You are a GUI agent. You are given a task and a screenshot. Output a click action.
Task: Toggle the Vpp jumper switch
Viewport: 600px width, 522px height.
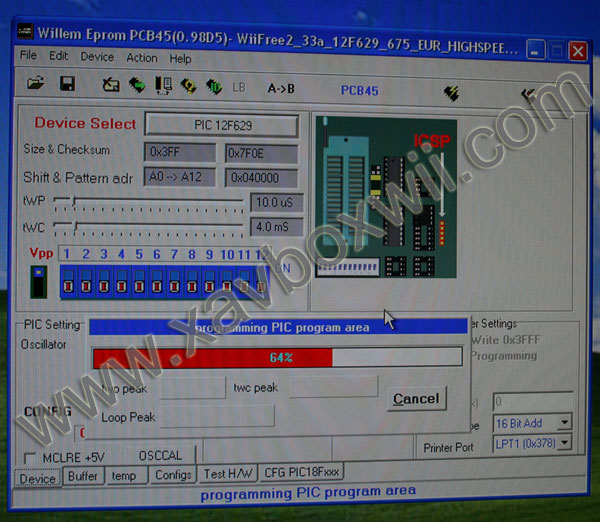[x=39, y=282]
